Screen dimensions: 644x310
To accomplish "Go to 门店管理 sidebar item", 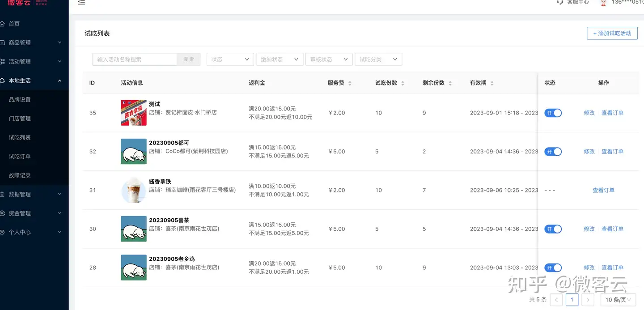I will tap(20, 119).
